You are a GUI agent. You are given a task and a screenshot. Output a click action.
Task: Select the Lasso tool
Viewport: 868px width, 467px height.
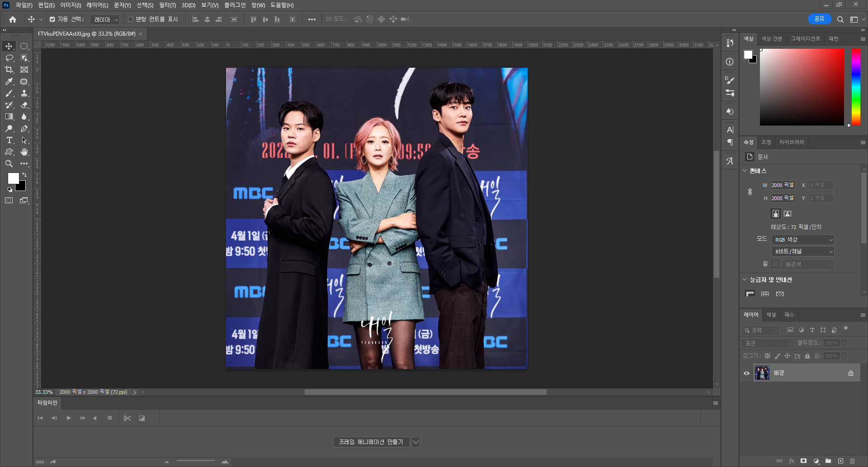point(9,58)
